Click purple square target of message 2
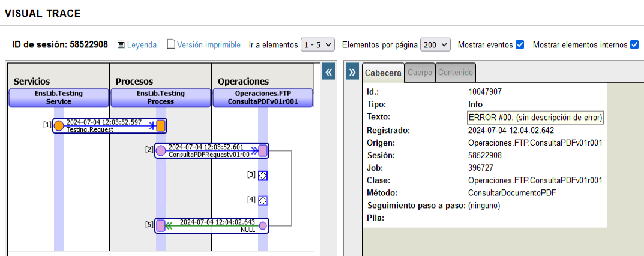Screen dimensions: 644x256 coord(263,150)
